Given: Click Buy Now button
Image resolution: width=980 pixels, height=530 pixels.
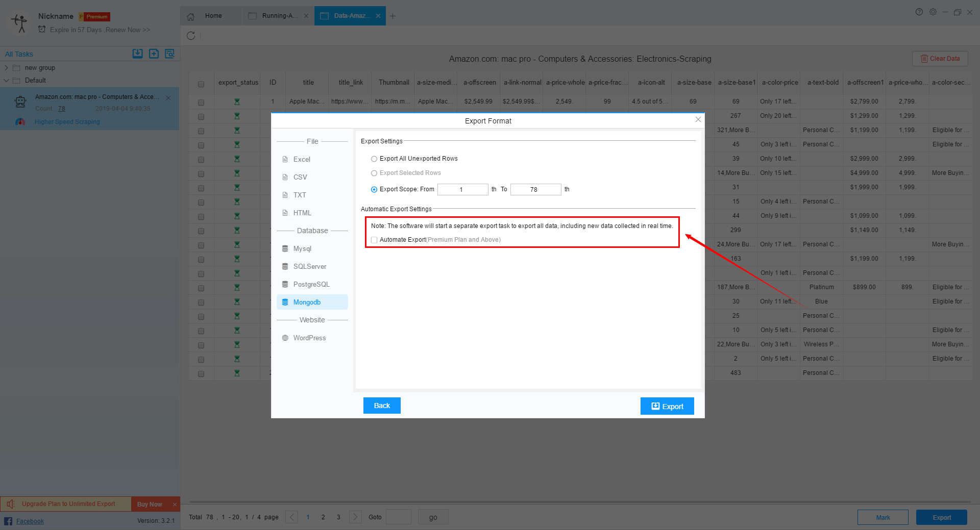Looking at the screenshot, I should click(x=150, y=504).
